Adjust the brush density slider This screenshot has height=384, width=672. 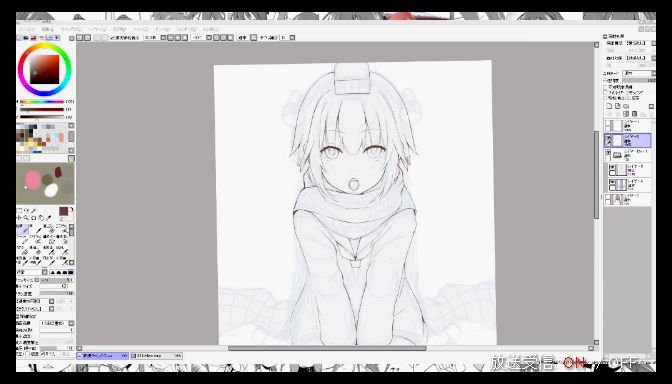click(x=57, y=294)
